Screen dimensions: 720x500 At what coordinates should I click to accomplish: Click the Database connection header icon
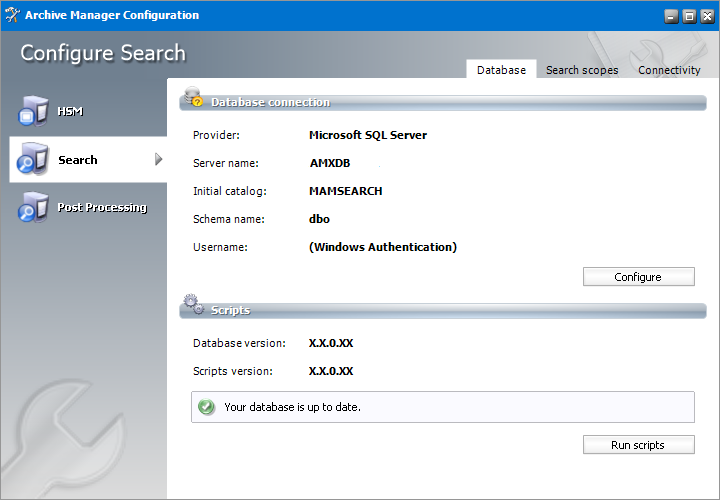pos(193,98)
